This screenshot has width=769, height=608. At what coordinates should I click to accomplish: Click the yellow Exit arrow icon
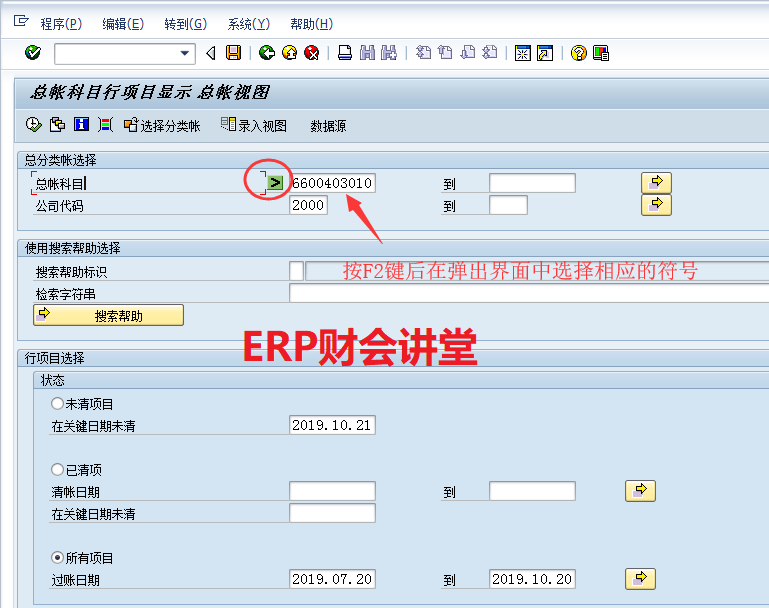pyautogui.click(x=289, y=52)
